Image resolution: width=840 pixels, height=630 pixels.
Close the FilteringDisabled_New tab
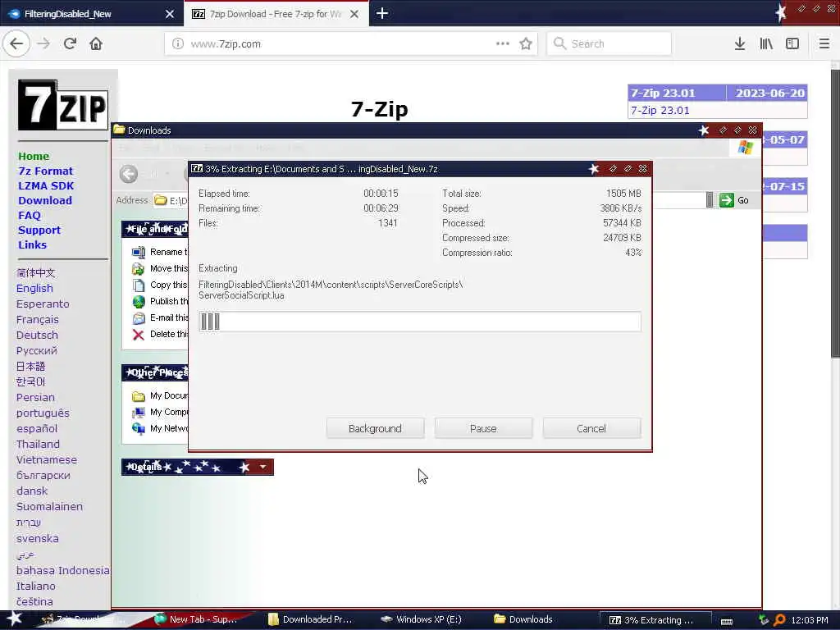170,14
